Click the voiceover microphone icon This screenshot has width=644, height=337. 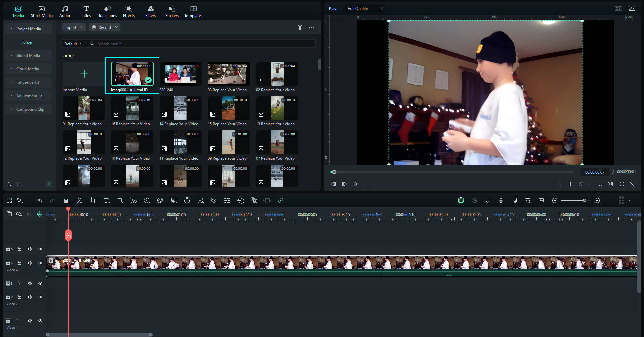click(x=501, y=200)
